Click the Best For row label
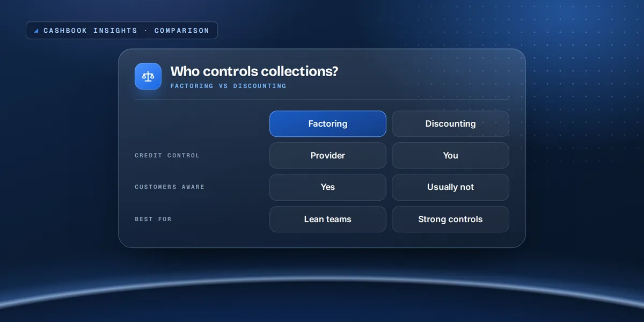Image resolution: width=644 pixels, height=322 pixels. tap(153, 219)
